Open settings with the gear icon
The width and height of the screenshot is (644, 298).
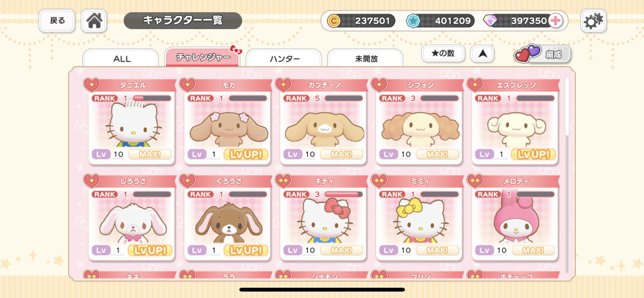coord(593,21)
